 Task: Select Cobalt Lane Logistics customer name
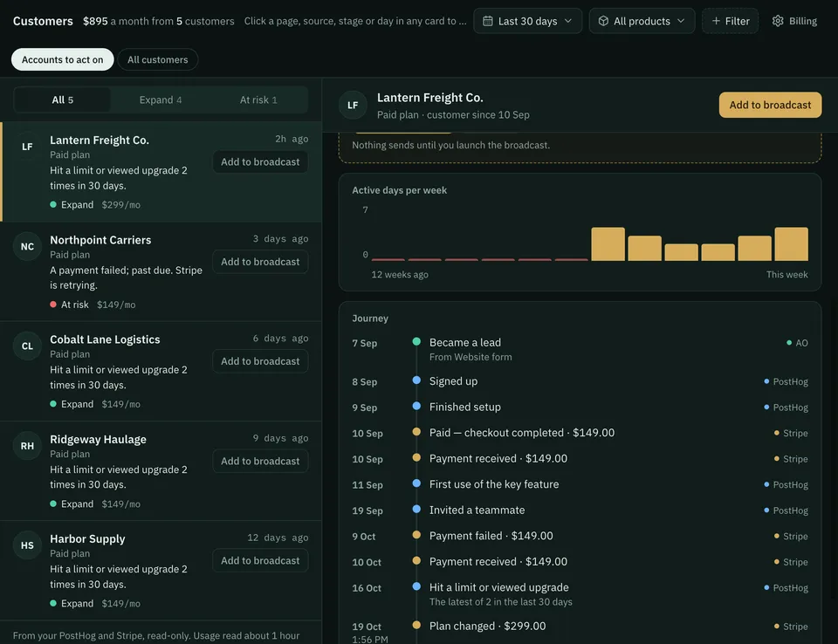(x=105, y=339)
